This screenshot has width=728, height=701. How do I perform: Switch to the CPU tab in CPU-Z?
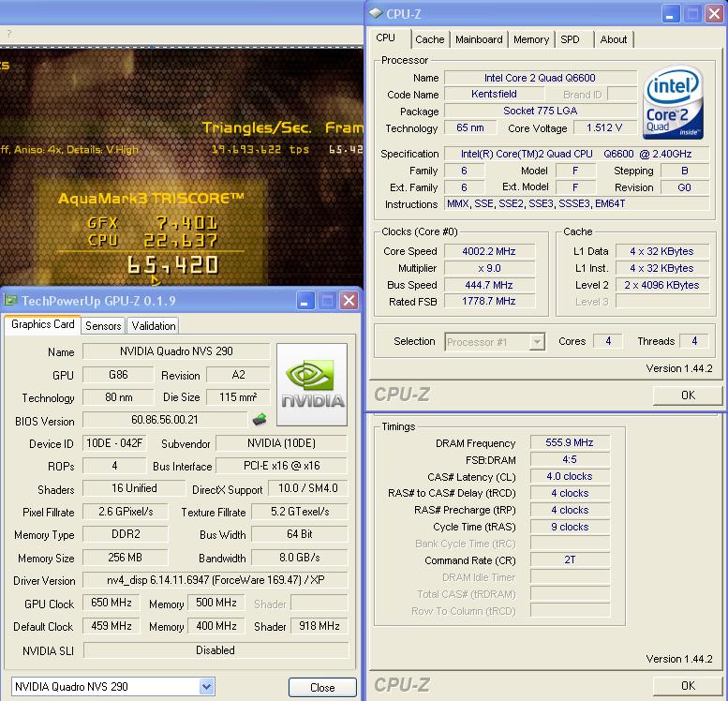pyautogui.click(x=385, y=38)
